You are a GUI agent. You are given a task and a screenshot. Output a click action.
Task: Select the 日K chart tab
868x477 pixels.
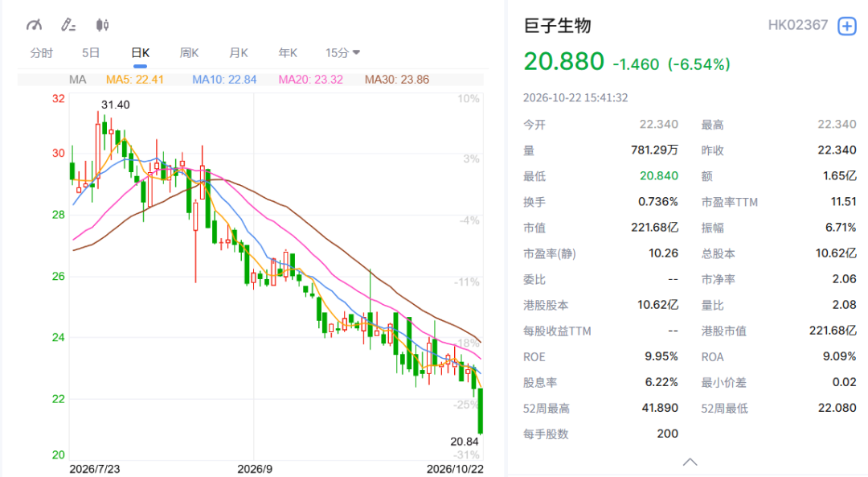pos(140,52)
